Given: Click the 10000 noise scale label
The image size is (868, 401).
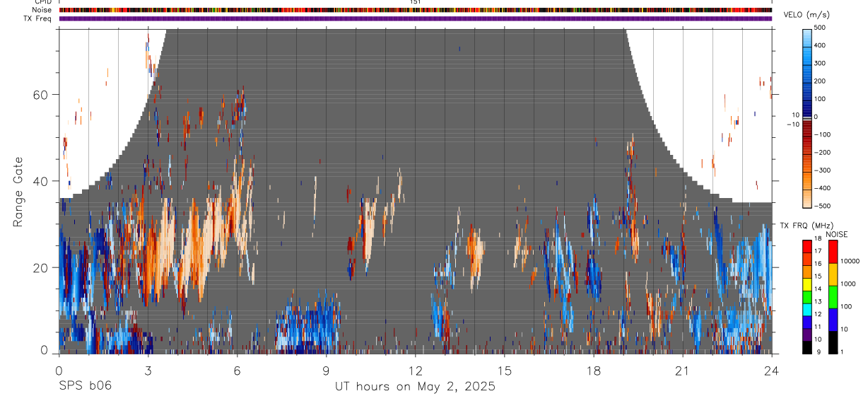Looking at the screenshot, I should [849, 261].
